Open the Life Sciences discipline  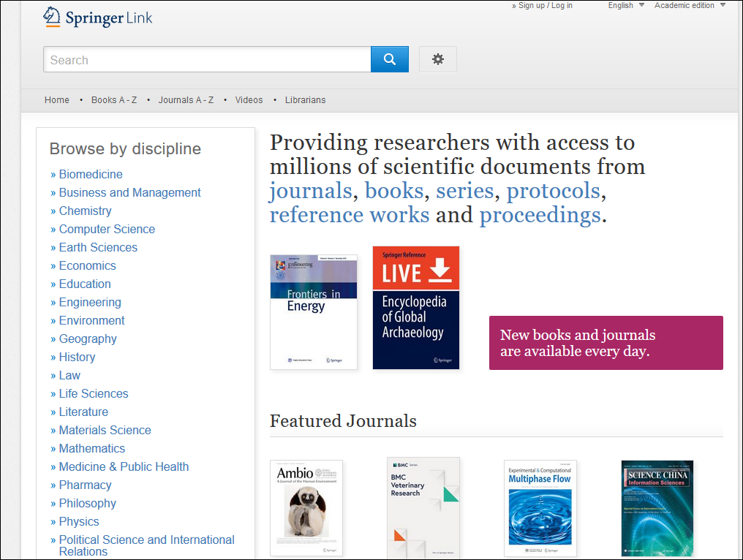tap(94, 394)
